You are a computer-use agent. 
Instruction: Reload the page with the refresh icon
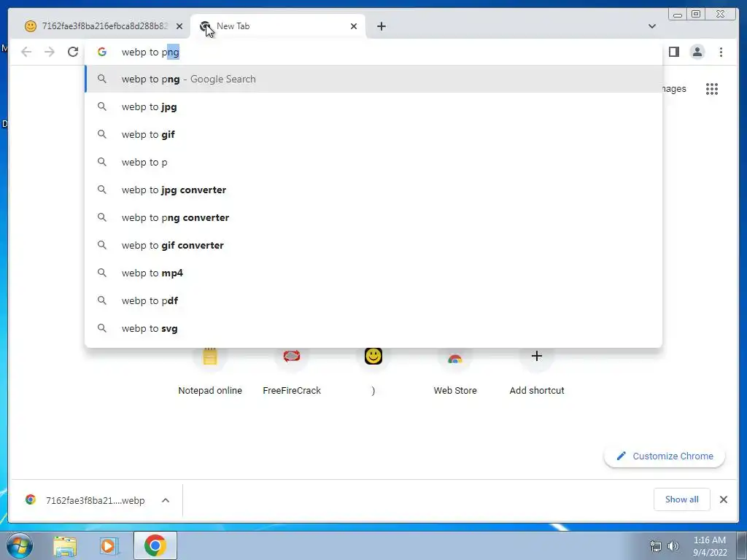click(73, 52)
